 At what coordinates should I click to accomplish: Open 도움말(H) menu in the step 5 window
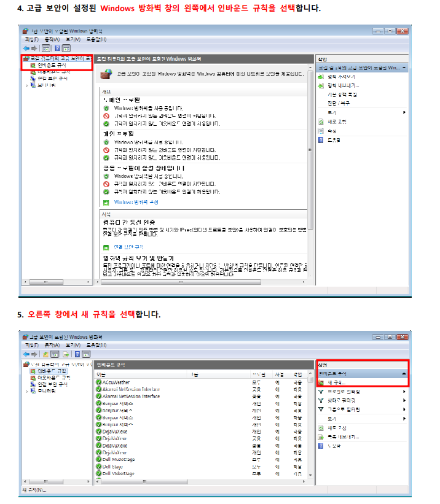click(x=96, y=345)
